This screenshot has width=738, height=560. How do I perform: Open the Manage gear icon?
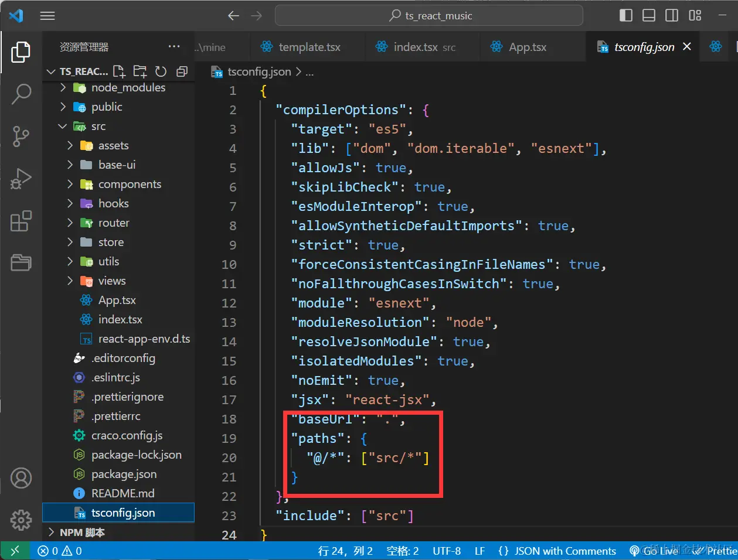point(21,520)
